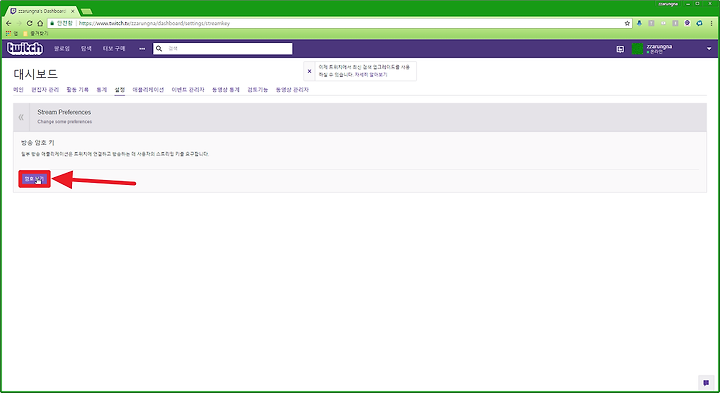Viewport: 720px width, 393px height.
Task: Select the 설정 settings tab
Action: [120, 90]
